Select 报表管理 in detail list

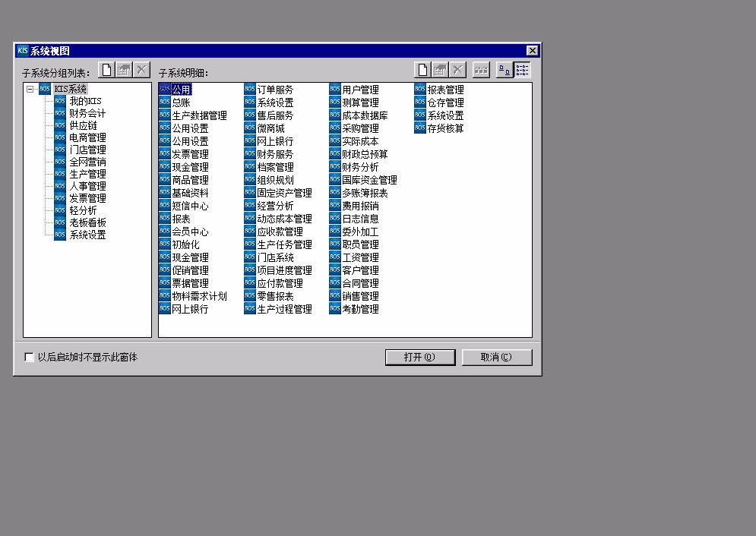click(445, 89)
